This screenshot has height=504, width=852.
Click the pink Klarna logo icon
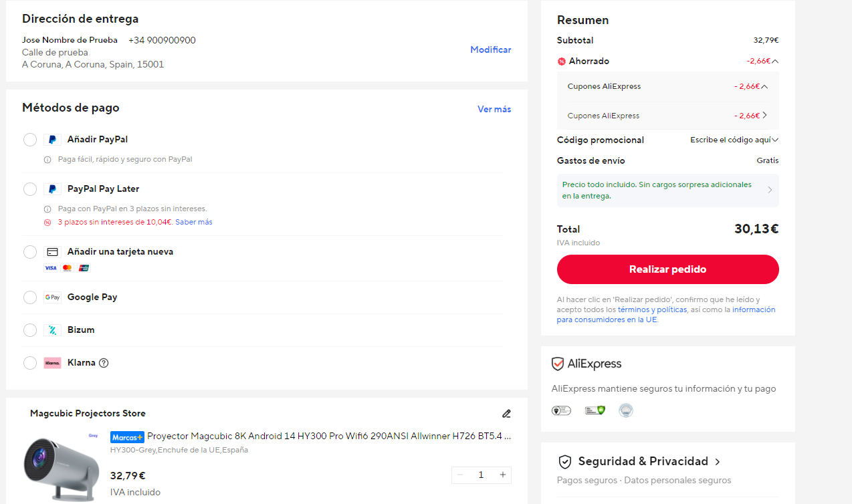pyautogui.click(x=52, y=363)
